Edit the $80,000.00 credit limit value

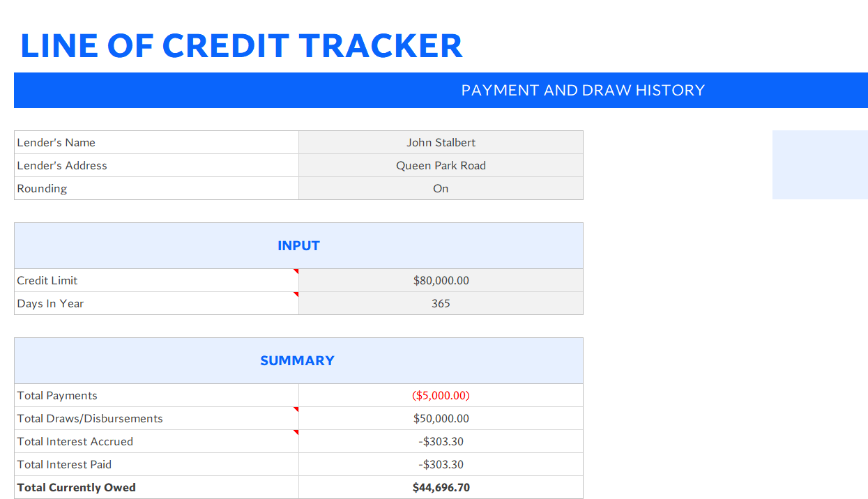[441, 280]
